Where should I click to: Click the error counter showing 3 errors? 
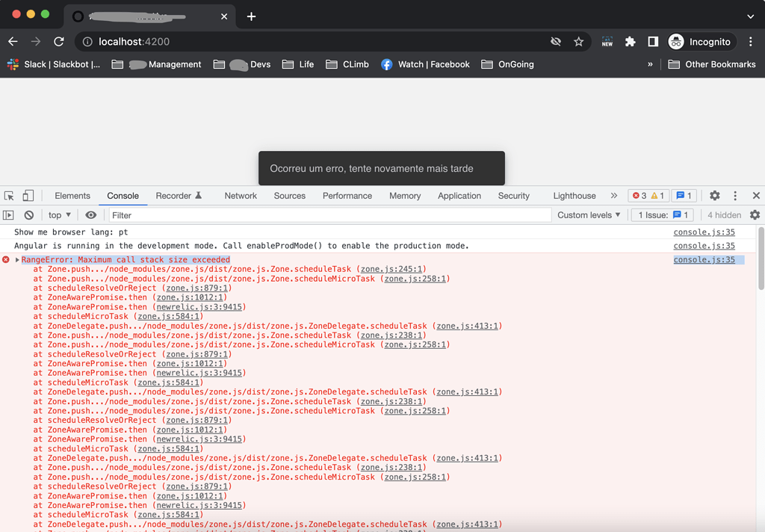641,195
